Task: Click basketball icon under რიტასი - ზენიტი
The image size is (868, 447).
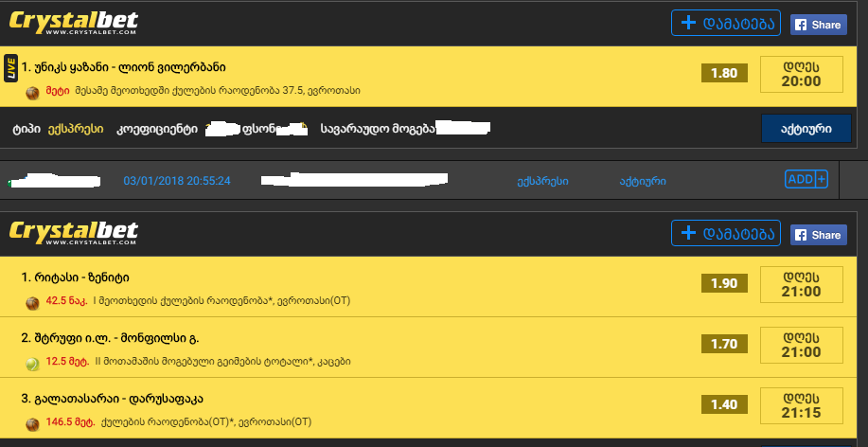Action: [33, 303]
